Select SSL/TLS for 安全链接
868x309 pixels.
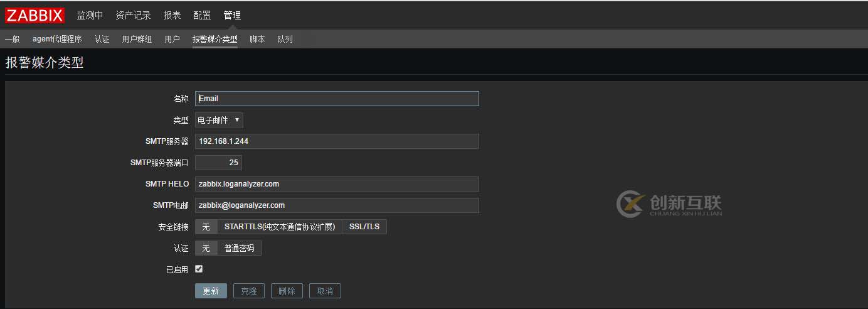point(364,227)
